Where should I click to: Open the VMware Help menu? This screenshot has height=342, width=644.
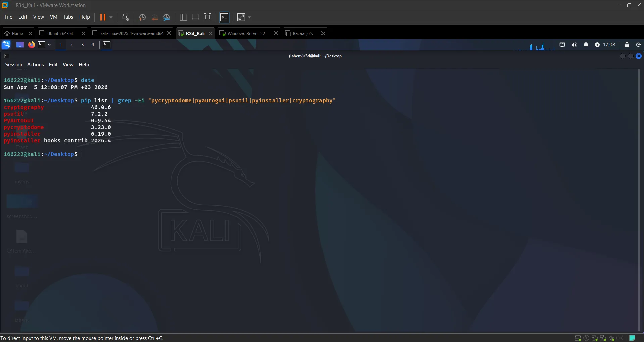84,17
